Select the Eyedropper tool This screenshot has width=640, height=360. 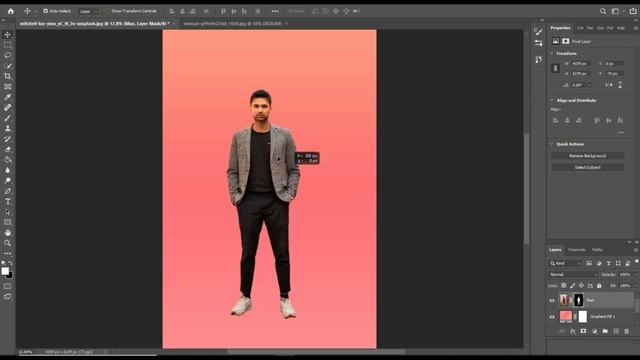pyautogui.click(x=7, y=97)
